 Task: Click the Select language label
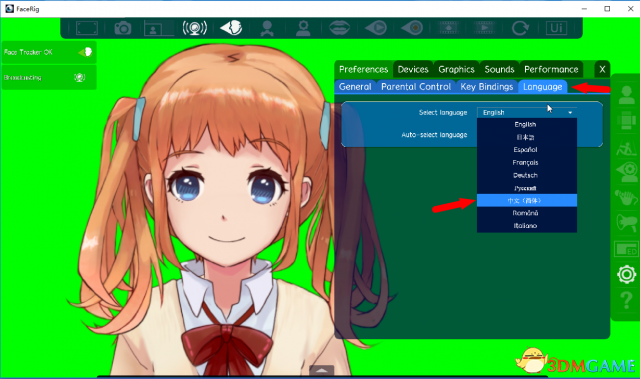(x=443, y=113)
